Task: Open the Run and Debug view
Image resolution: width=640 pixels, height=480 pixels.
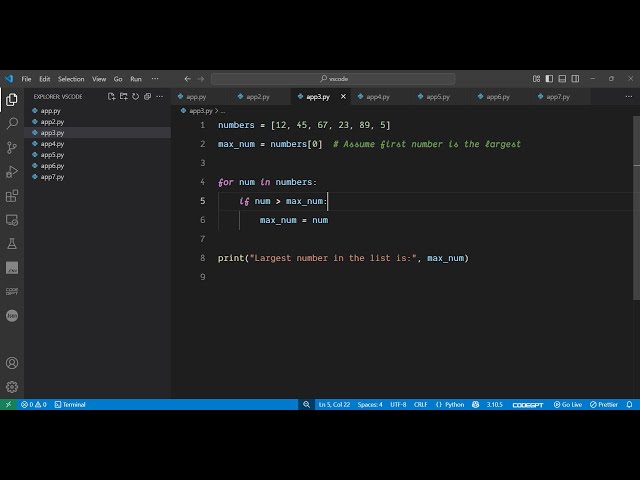Action: click(x=12, y=172)
